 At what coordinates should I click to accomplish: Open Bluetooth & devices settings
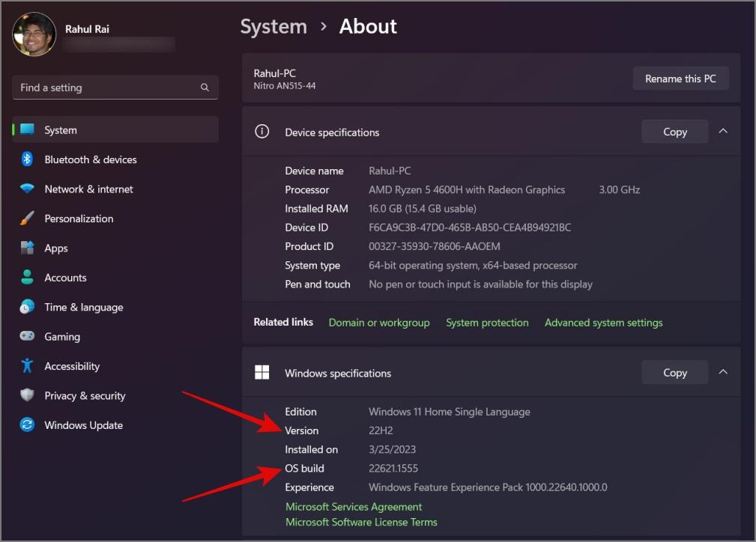coord(115,159)
